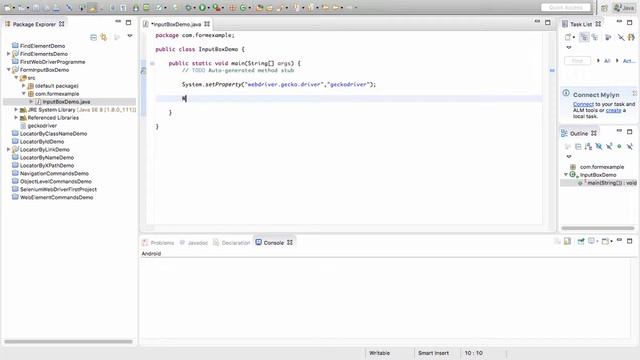Open the Debug dropdown arrow next to Debug
The height and width of the screenshot is (360, 640).
click(194, 8)
